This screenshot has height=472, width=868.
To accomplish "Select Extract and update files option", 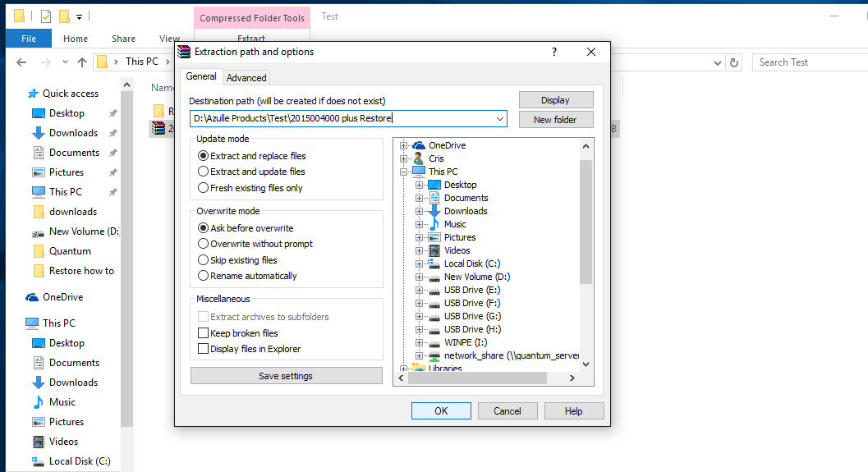I will point(204,172).
